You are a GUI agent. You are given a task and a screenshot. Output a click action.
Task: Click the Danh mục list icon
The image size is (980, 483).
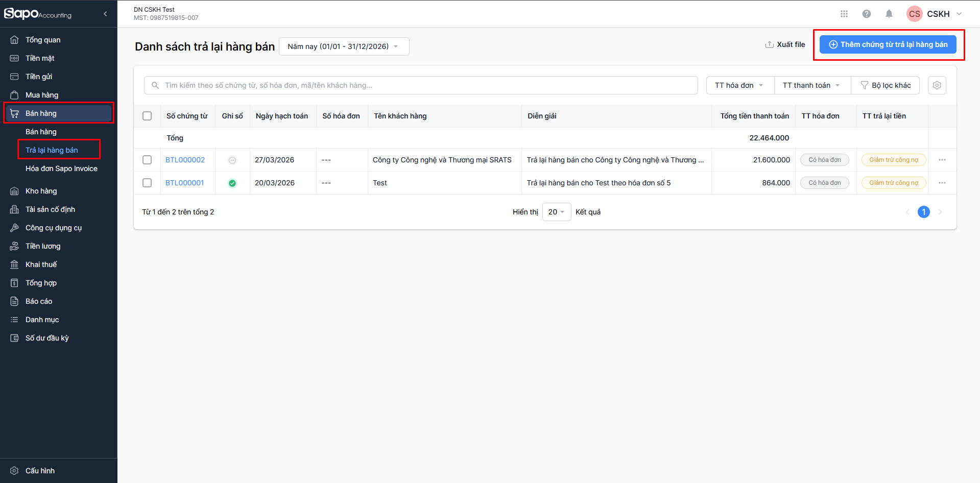14,320
